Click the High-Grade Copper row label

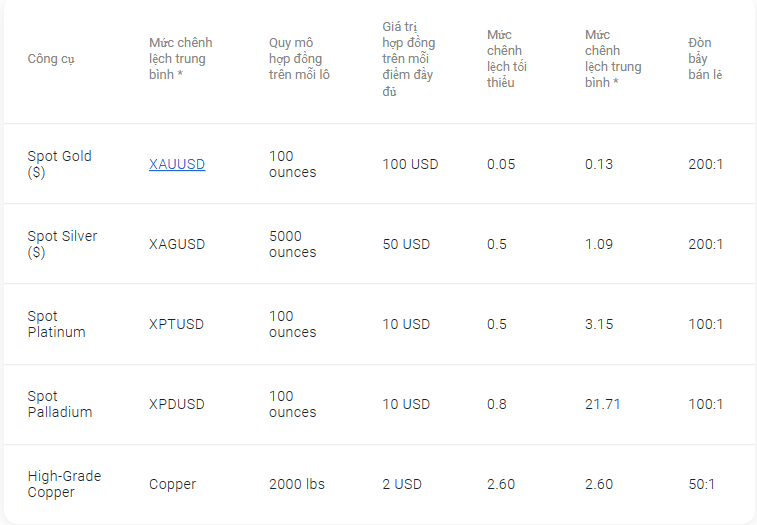(x=64, y=484)
